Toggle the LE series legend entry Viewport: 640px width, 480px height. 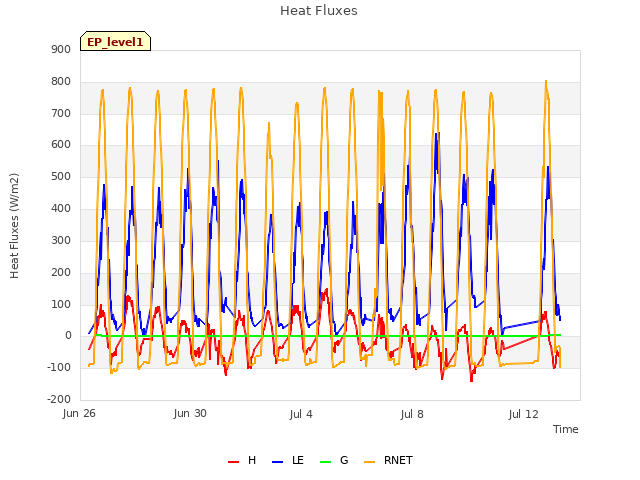[x=288, y=460]
